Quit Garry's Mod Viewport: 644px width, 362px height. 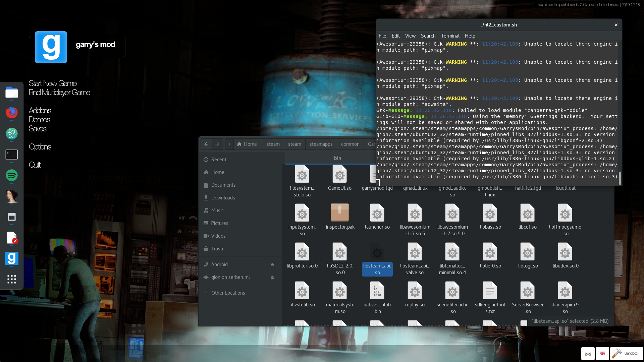[35, 165]
